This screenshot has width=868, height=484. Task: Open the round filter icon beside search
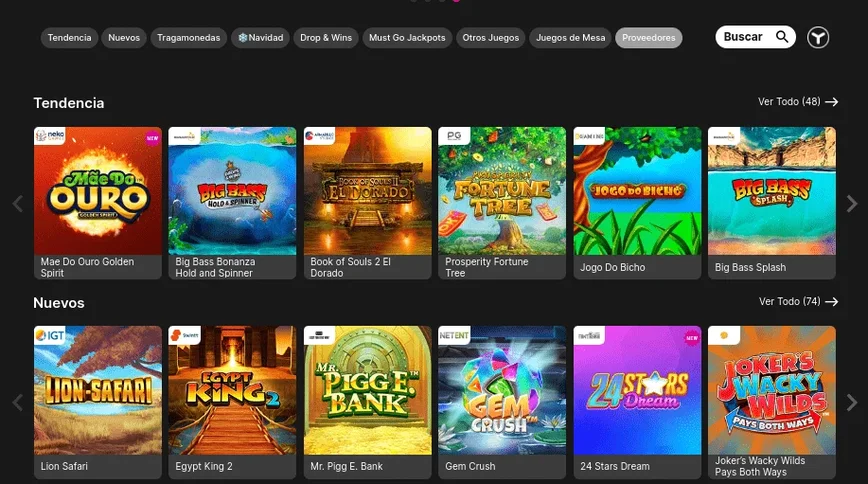tap(818, 38)
